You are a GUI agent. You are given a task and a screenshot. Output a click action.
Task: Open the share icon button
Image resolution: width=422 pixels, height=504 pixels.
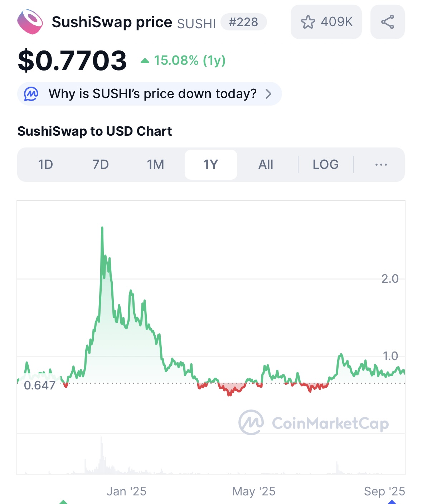point(388,22)
